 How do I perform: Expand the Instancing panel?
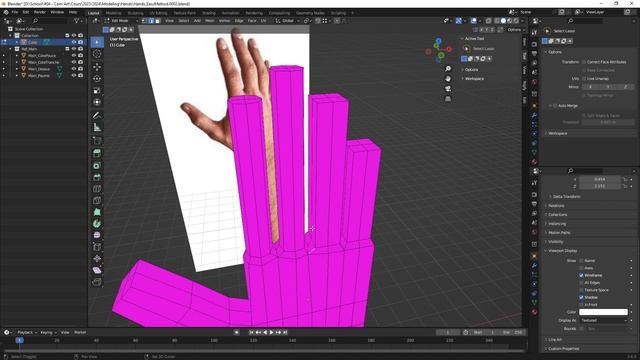pos(557,224)
